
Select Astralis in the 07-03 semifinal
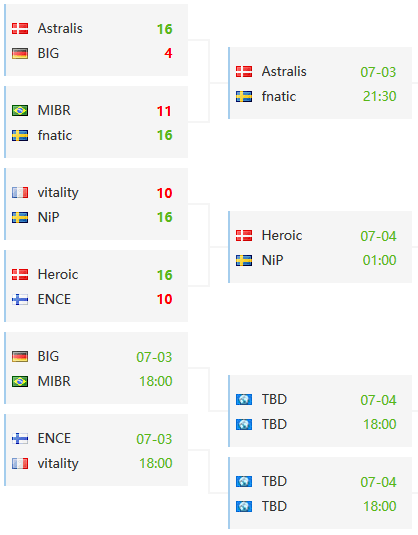coord(284,72)
